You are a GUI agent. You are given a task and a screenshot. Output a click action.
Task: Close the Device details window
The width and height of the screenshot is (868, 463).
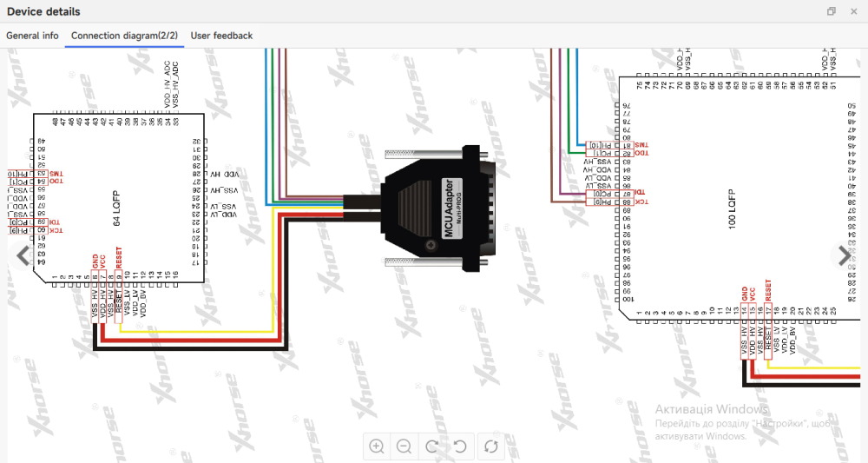(x=853, y=11)
